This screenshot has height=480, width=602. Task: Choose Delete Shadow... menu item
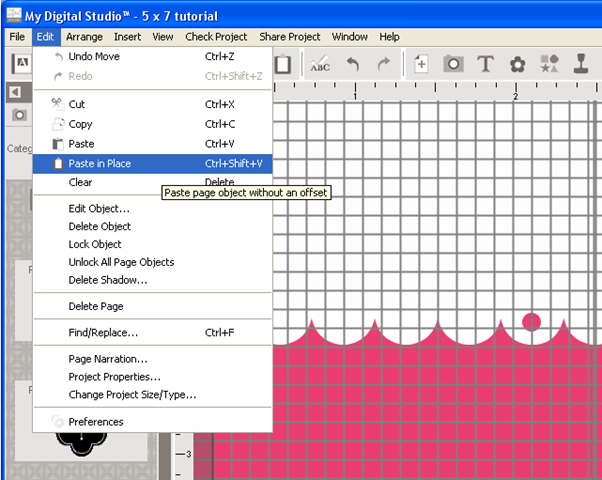pos(153,280)
